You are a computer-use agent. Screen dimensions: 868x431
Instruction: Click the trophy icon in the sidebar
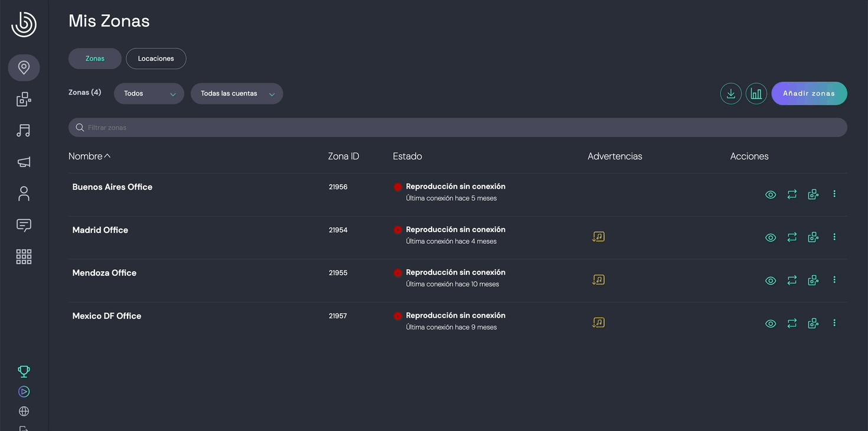pyautogui.click(x=24, y=371)
